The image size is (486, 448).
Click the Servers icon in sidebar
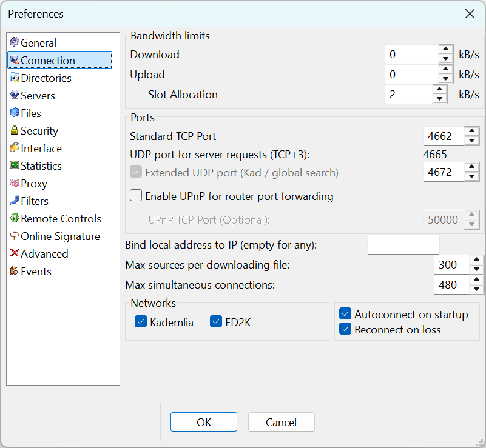coord(14,95)
